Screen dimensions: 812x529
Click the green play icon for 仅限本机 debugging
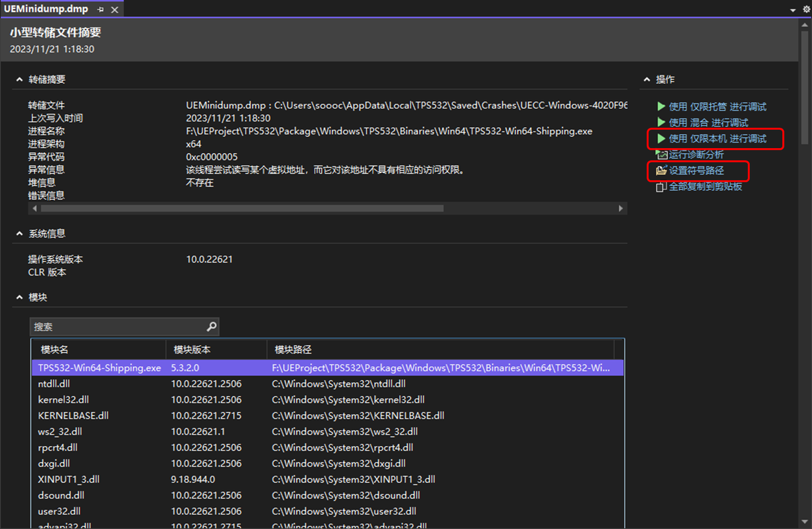click(661, 138)
